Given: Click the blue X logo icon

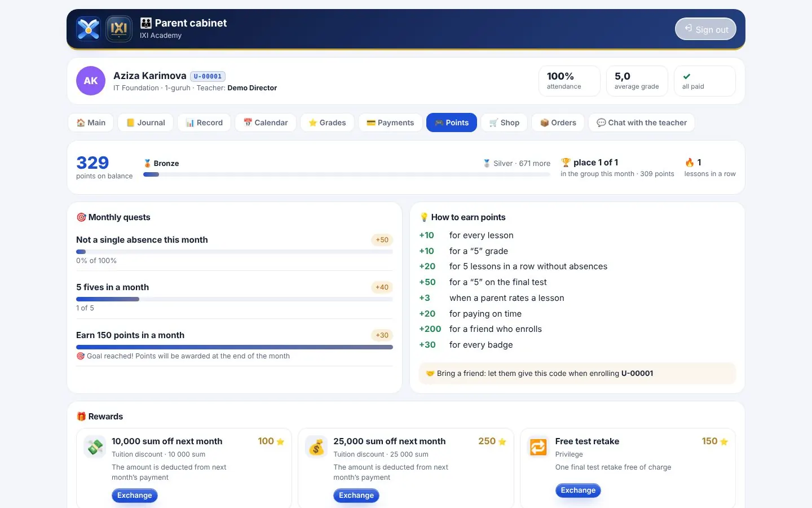Looking at the screenshot, I should 89,29.
